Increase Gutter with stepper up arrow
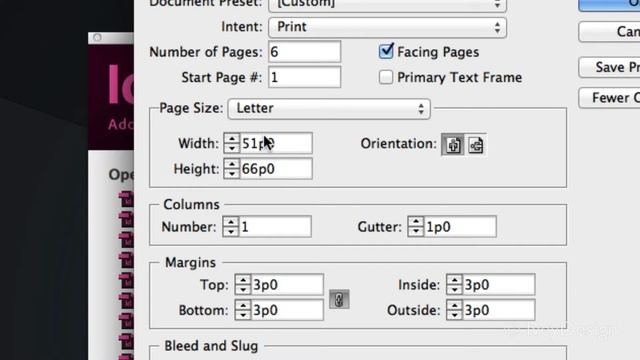 [x=416, y=222]
